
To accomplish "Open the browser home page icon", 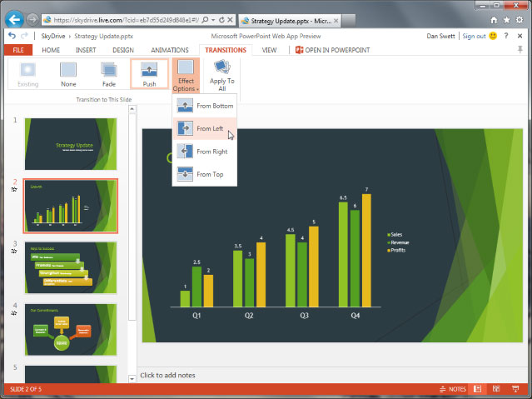I will point(494,20).
